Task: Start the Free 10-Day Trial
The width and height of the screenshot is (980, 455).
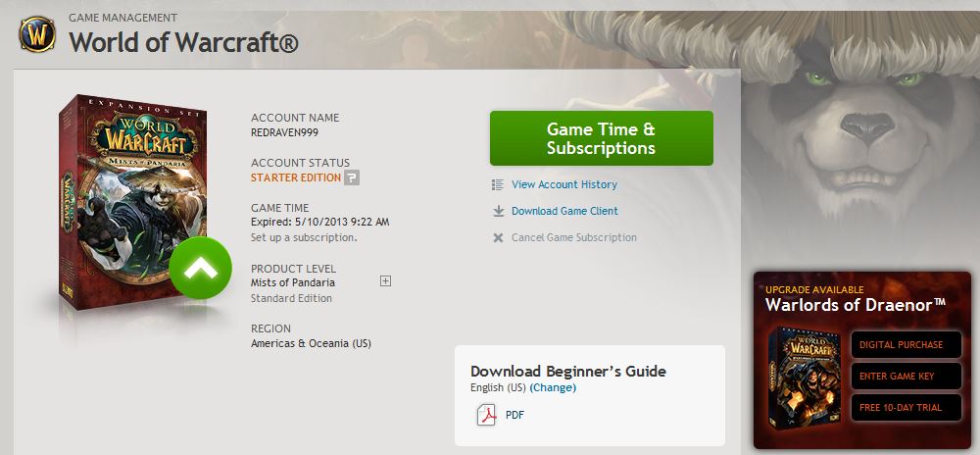Action: tap(901, 408)
